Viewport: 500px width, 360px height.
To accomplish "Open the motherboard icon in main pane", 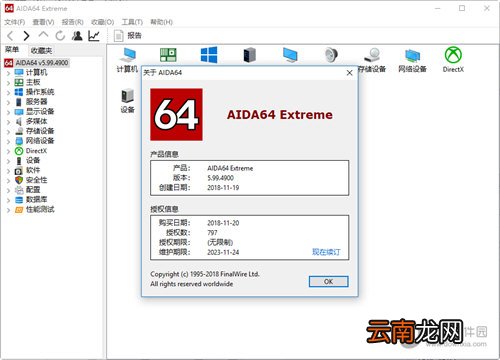I will click(x=168, y=55).
